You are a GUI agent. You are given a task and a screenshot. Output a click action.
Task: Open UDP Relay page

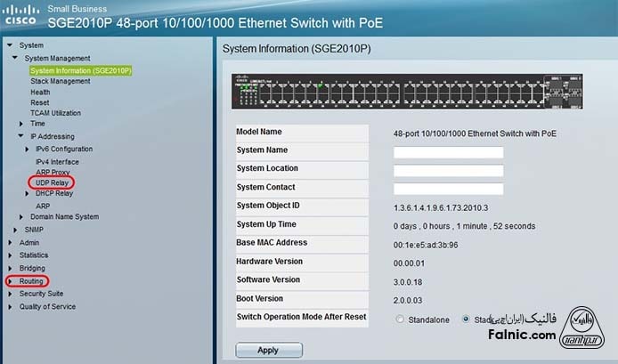coord(52,182)
